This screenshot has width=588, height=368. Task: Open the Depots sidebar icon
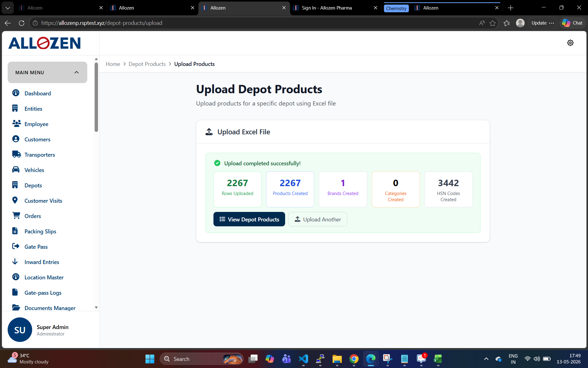(x=15, y=185)
